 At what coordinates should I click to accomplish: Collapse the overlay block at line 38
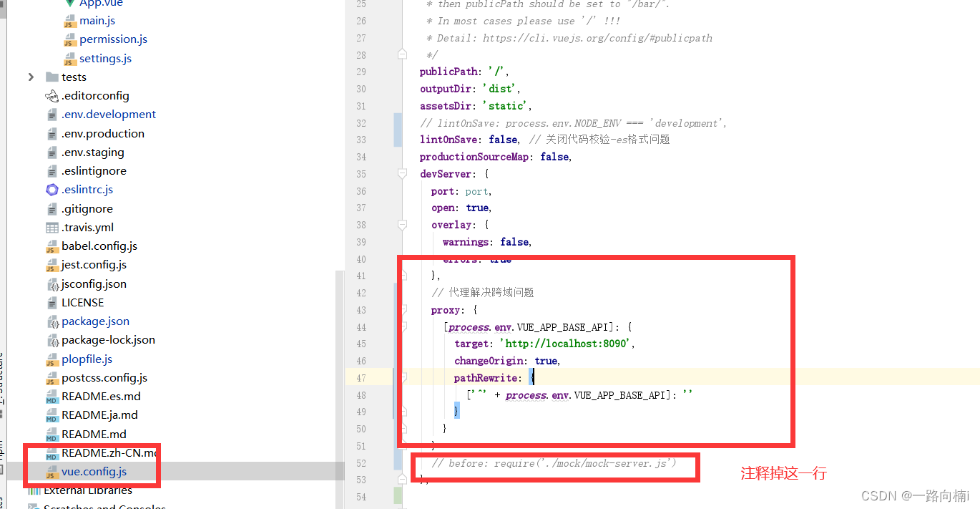tap(403, 225)
